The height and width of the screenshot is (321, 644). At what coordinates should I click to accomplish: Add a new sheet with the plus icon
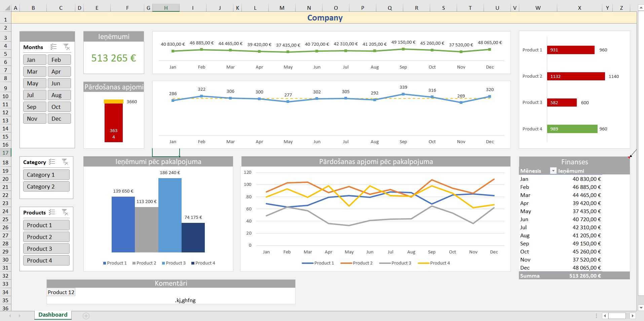click(86, 316)
